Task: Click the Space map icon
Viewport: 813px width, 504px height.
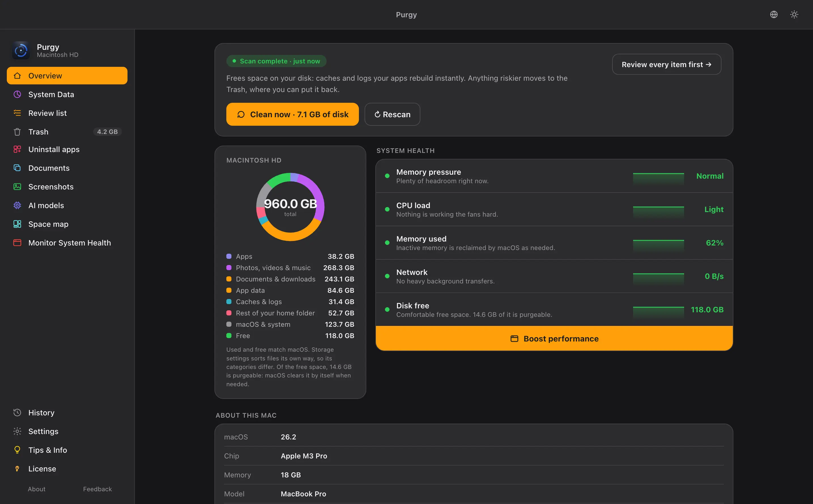Action: [x=17, y=224]
